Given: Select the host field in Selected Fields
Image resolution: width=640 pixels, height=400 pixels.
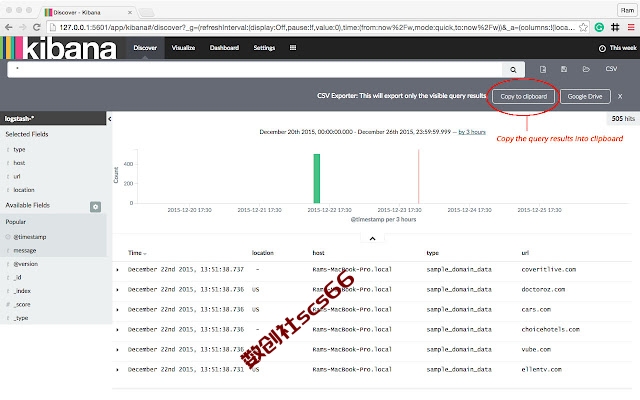Looking at the screenshot, I should 19,163.
